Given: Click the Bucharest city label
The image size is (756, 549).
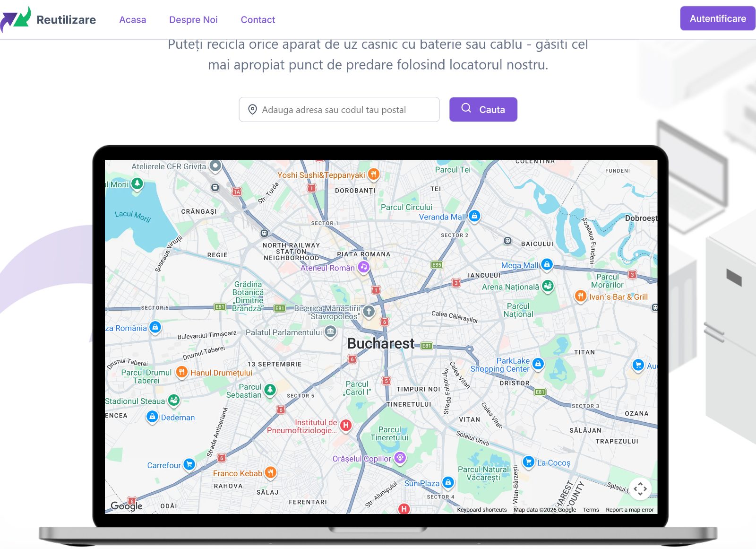Looking at the screenshot, I should pyautogui.click(x=381, y=343).
